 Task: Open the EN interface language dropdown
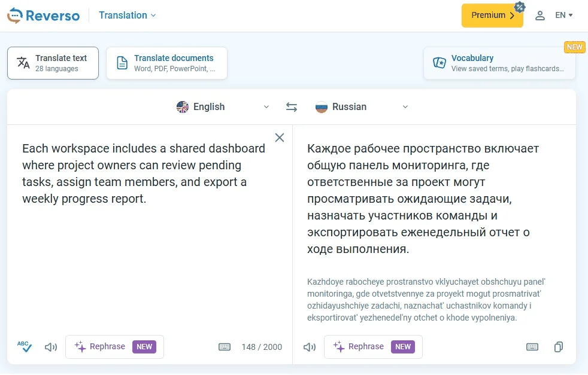point(563,16)
